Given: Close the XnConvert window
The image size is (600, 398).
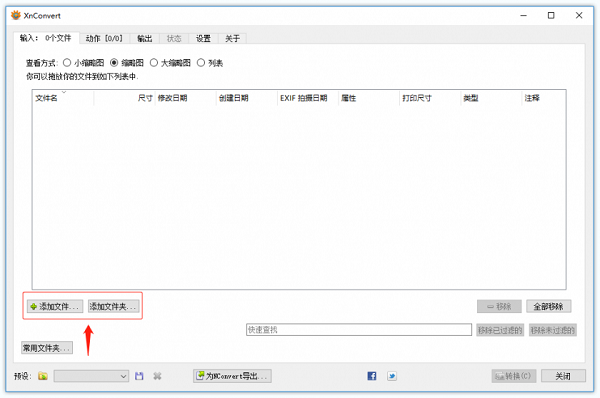Looking at the screenshot, I should [x=579, y=15].
